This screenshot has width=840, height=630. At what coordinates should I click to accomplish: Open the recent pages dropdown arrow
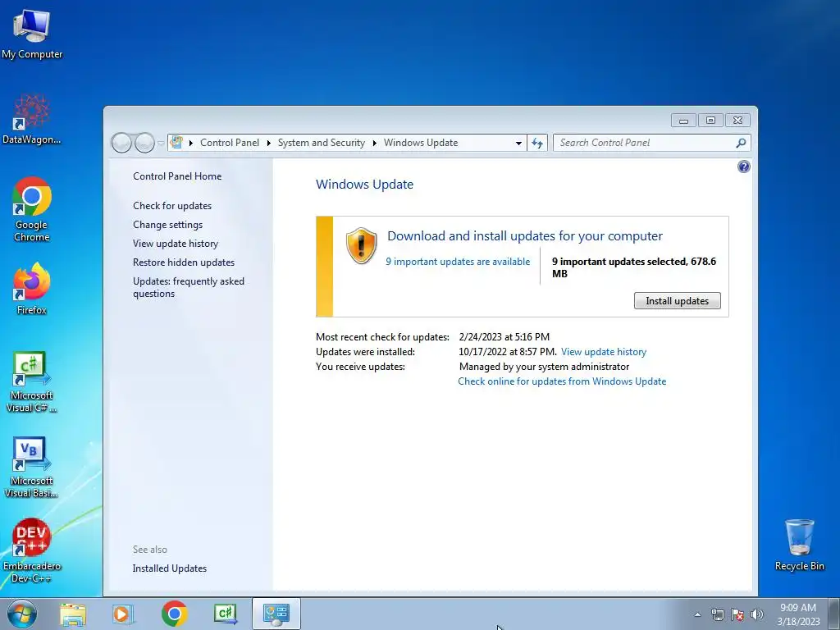point(161,144)
